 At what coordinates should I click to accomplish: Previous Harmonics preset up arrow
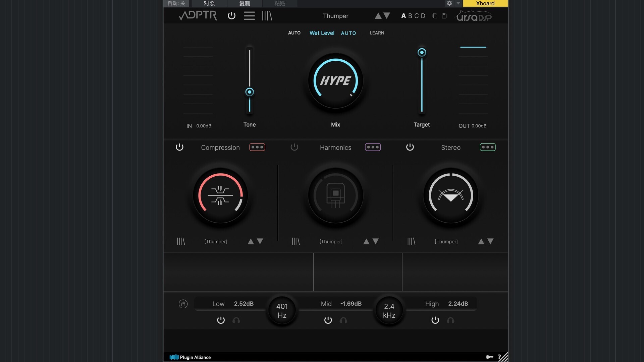(366, 241)
